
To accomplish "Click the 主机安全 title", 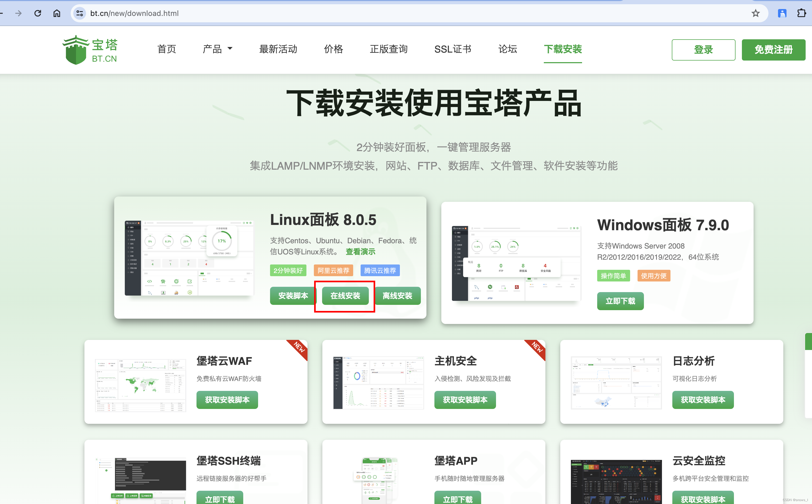I will (x=455, y=361).
